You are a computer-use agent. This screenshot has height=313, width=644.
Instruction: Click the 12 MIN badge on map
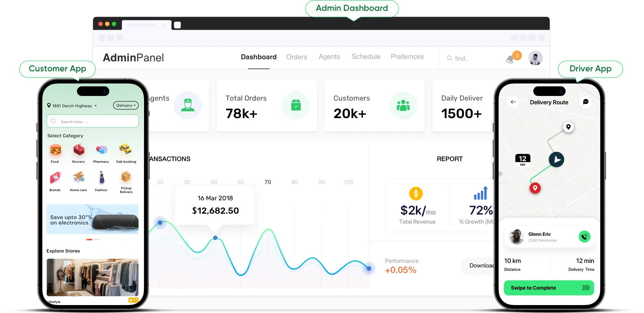point(523,160)
